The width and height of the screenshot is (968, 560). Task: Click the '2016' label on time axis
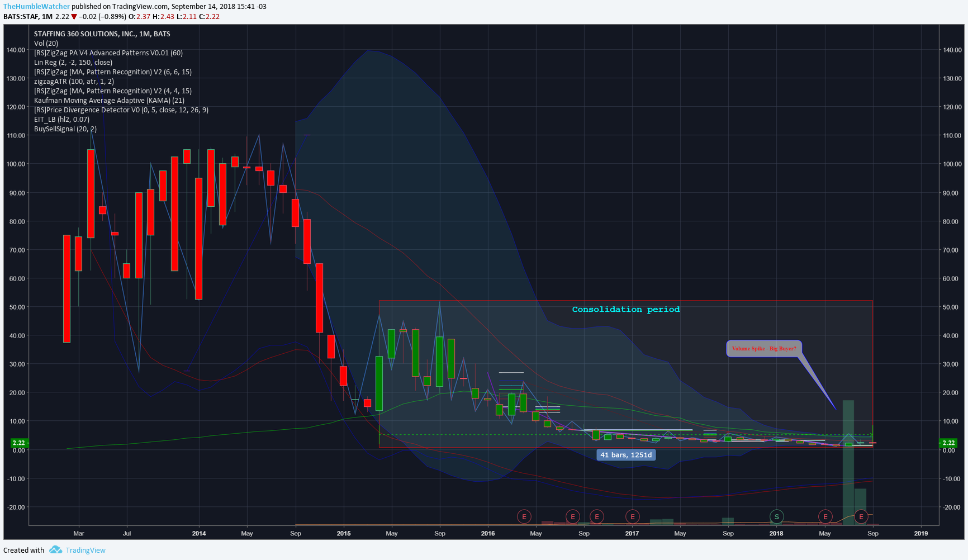pos(488,533)
